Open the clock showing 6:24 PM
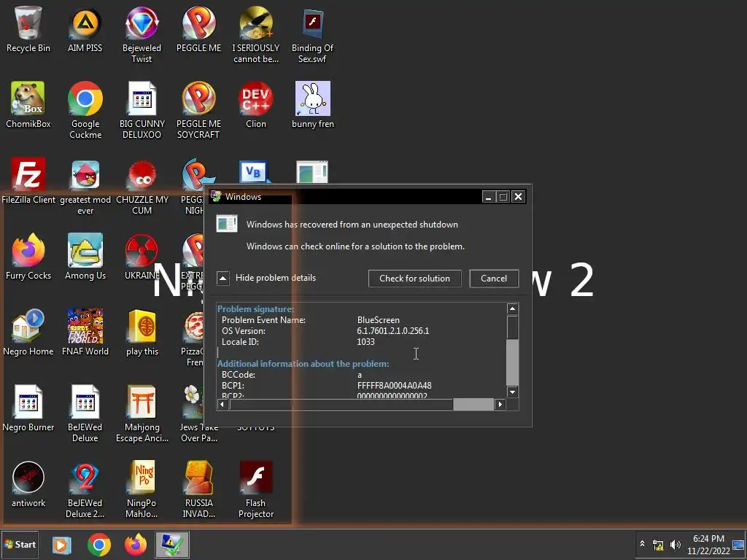Viewport: 747px width, 560px height. click(x=708, y=544)
